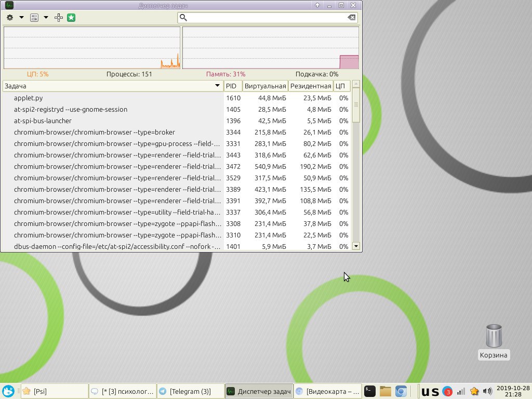Select chromium-browser --type=broker row

point(177,132)
